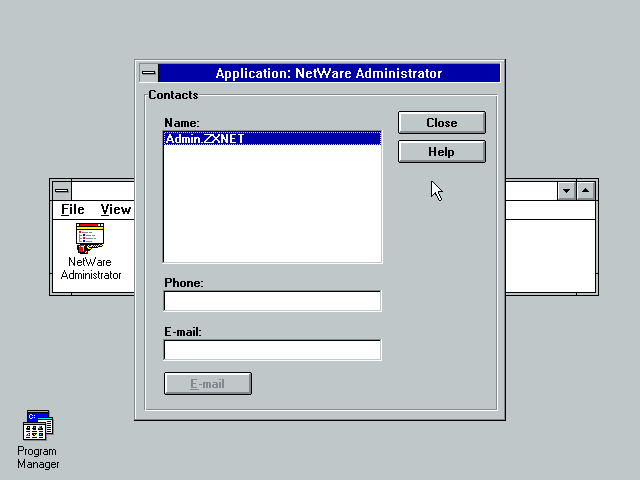Image resolution: width=640 pixels, height=480 pixels.
Task: Open the background window's control-menu box
Action: (62, 190)
